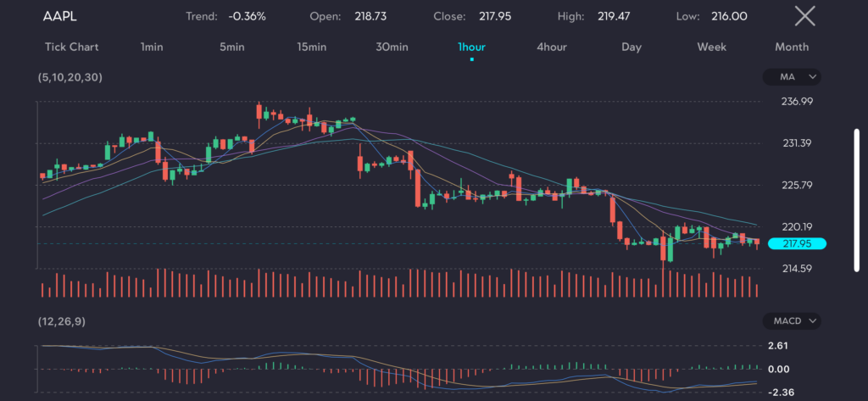Viewport: 868px width, 401px height.
Task: Switch chart to 4hour interval
Action: 551,47
